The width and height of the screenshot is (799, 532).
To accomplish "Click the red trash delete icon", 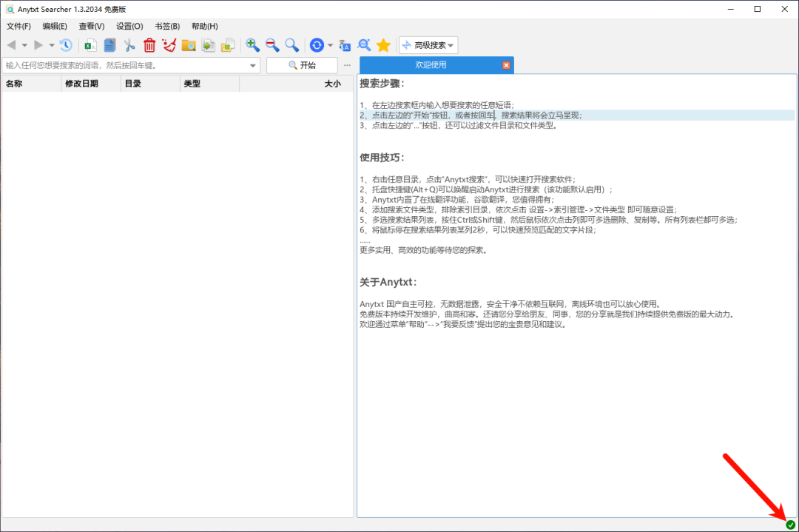I will pos(149,45).
